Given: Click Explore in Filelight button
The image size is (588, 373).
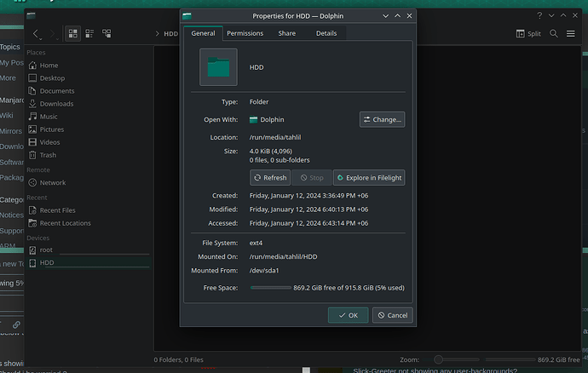Looking at the screenshot, I should coord(369,178).
